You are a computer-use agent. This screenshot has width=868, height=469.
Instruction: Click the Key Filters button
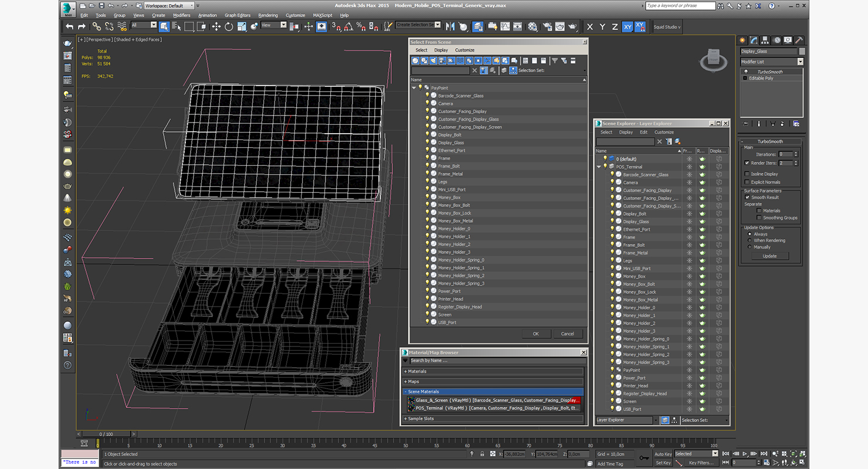[x=701, y=463]
